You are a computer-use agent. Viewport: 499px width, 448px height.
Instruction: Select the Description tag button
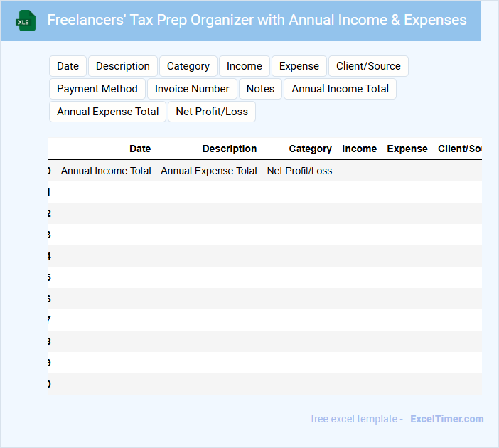tap(122, 66)
